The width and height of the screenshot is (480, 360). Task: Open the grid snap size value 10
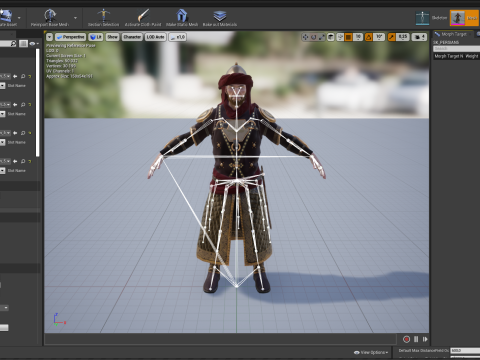pyautogui.click(x=358, y=37)
